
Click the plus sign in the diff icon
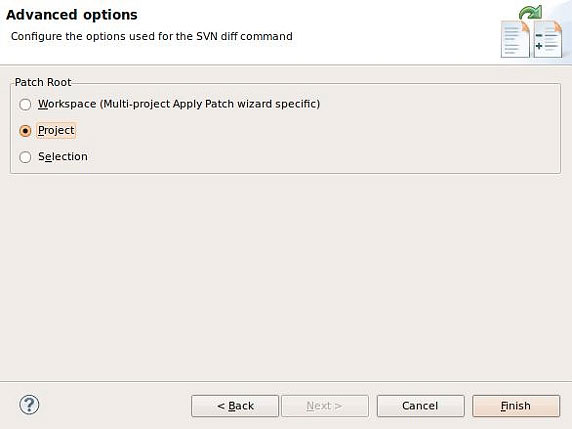click(539, 46)
